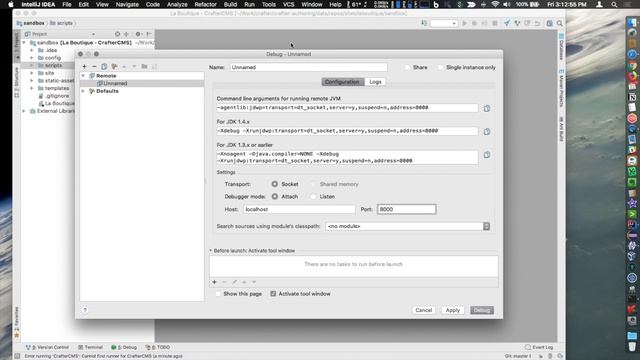Copy the selected run configuration
This screenshot has height=360, width=640.
[x=104, y=66]
